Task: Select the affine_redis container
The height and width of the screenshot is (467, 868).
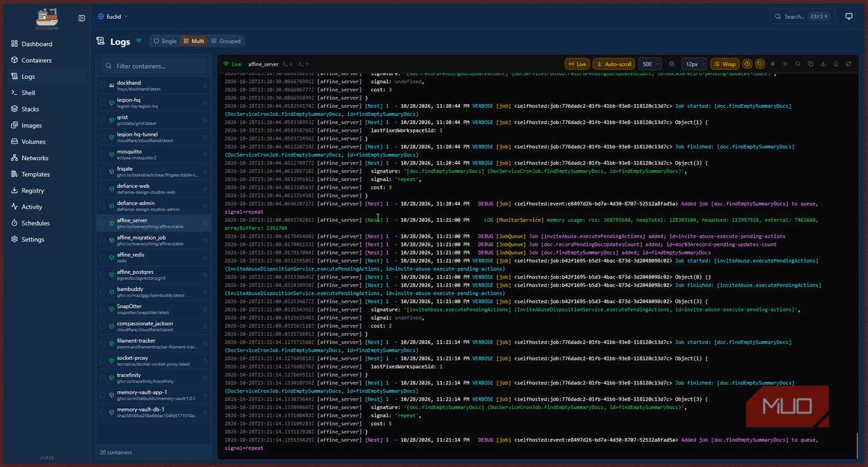Action: point(153,258)
